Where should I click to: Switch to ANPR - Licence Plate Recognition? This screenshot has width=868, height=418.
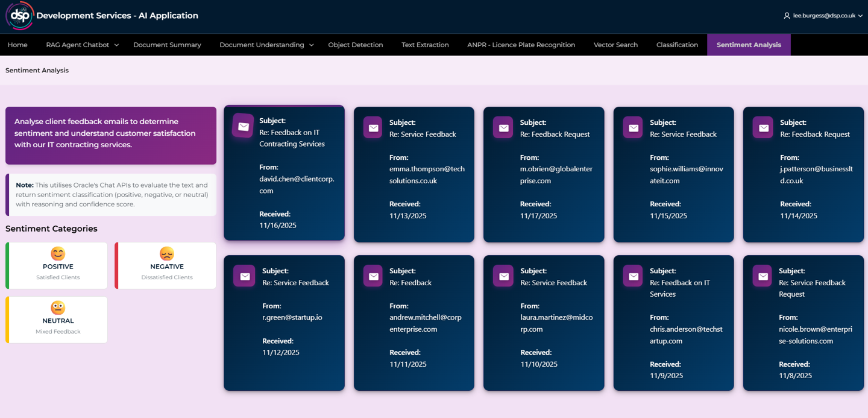coord(521,45)
